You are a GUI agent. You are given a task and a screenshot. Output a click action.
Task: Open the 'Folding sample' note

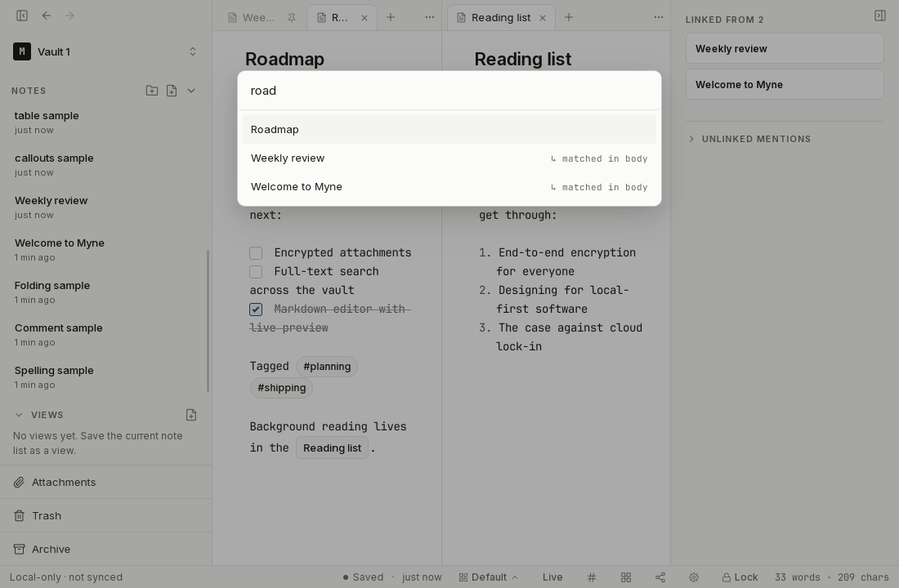coord(105,292)
